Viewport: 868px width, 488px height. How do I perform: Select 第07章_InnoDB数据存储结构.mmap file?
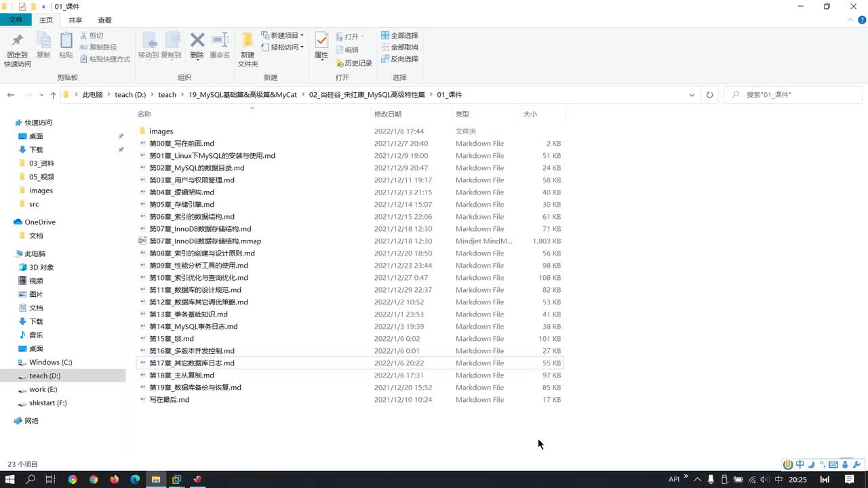pos(205,241)
